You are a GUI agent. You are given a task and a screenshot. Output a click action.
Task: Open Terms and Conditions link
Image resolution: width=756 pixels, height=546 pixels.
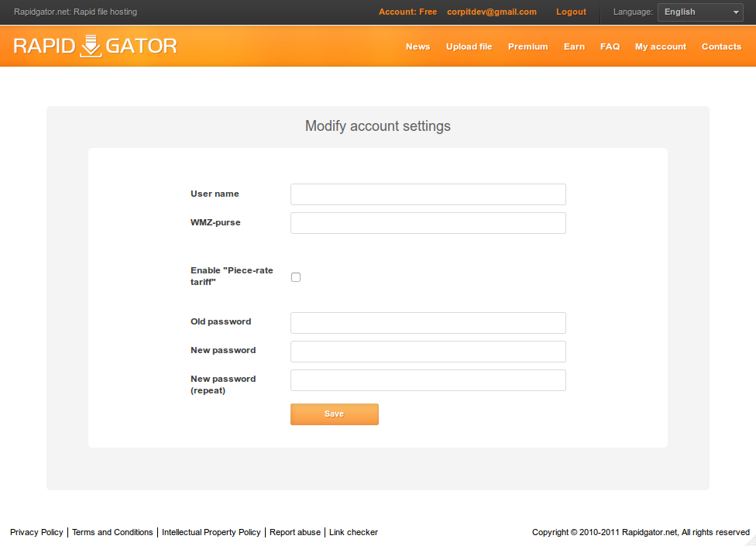[112, 532]
